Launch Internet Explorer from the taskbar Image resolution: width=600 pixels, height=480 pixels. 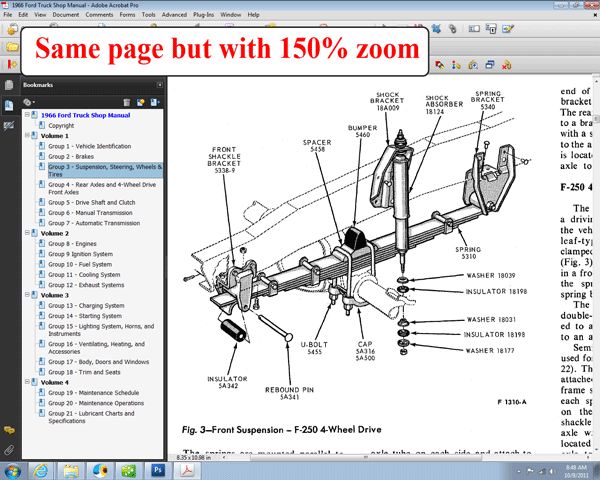click(40, 471)
